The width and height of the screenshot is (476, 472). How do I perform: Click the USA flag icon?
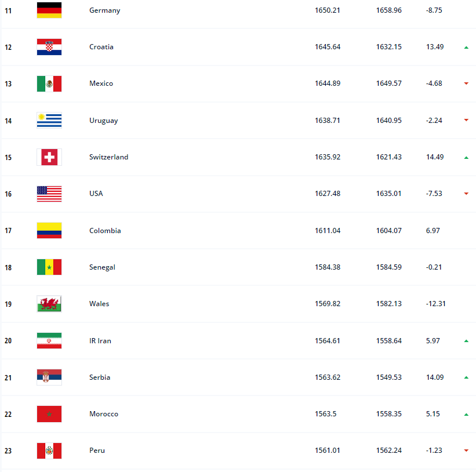pos(49,194)
